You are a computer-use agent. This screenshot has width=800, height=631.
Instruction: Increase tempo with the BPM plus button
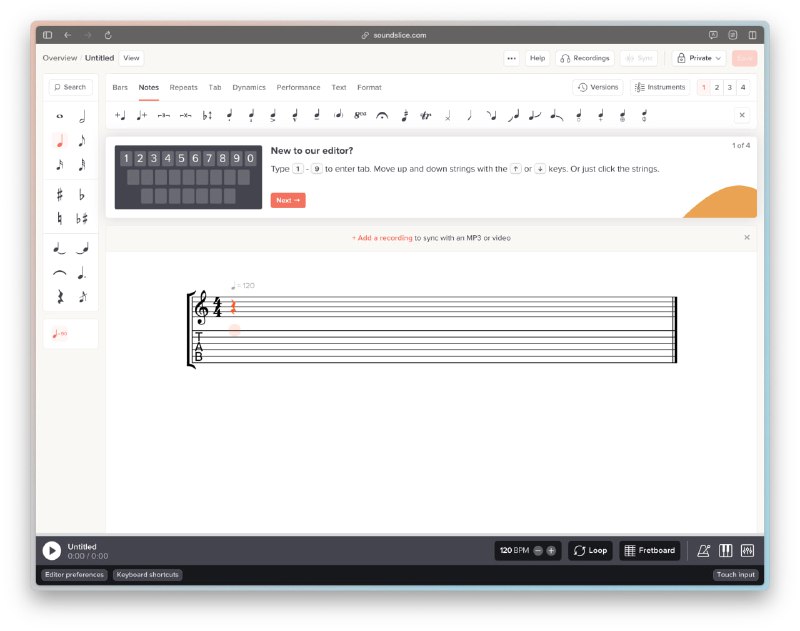tap(551, 550)
